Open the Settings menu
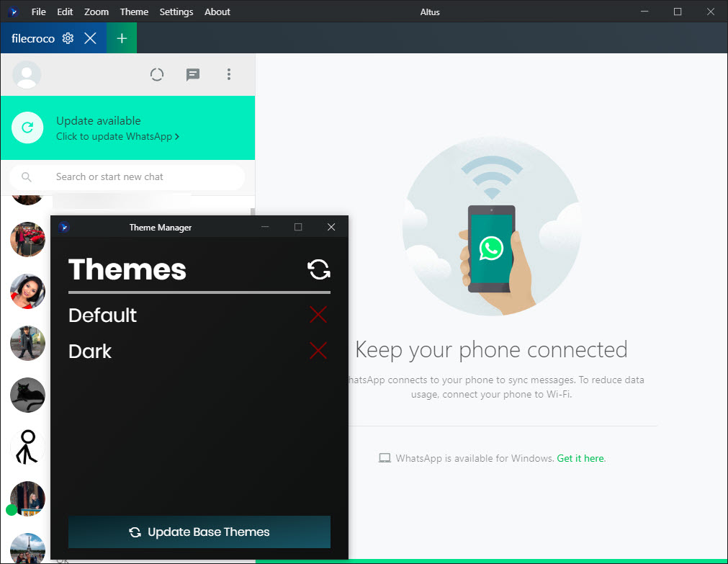The image size is (728, 564). point(176,12)
